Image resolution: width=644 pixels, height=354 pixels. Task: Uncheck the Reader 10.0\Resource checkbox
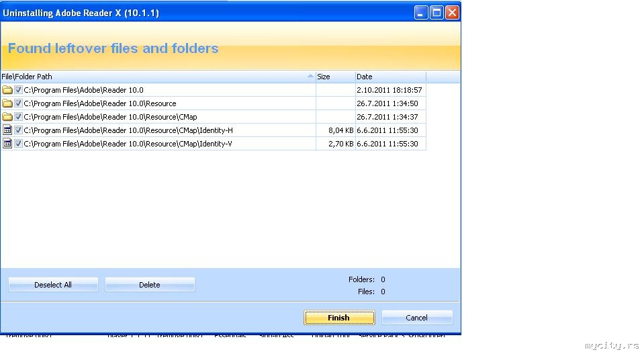[18, 103]
